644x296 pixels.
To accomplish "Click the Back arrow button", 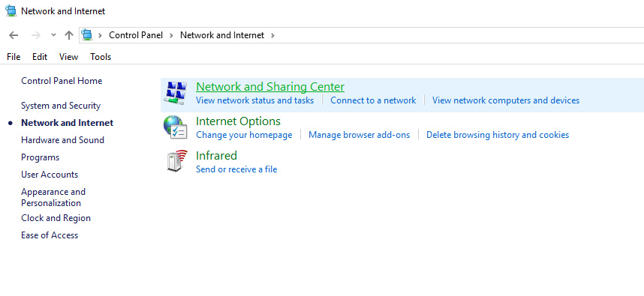I will pyautogui.click(x=14, y=35).
